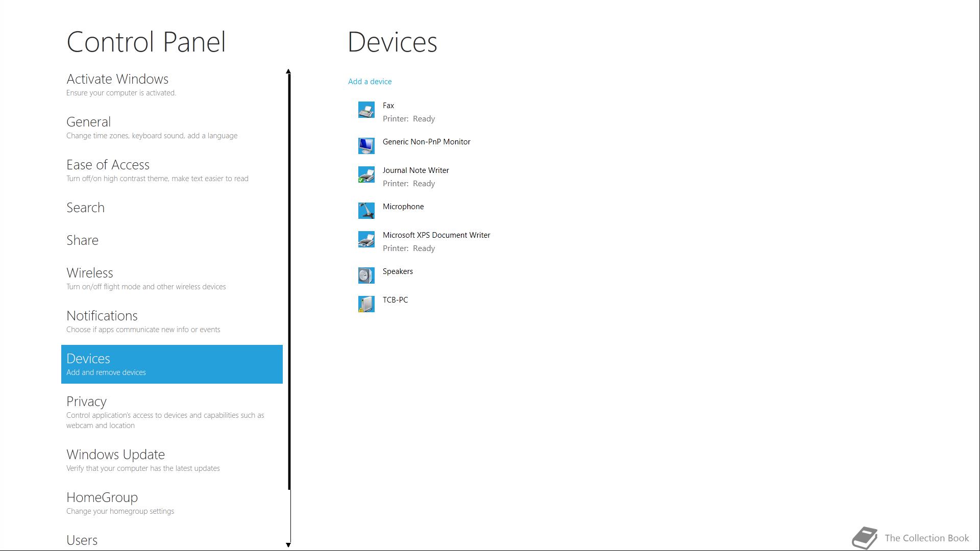Click the scrollbar down arrow
The image size is (980, 551).
(288, 545)
